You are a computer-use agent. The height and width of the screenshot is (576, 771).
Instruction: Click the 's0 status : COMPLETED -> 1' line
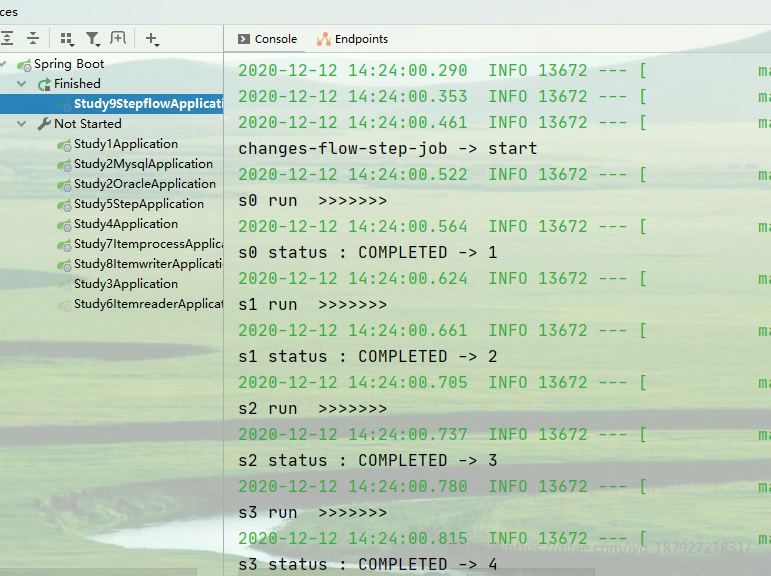pyautogui.click(x=368, y=252)
